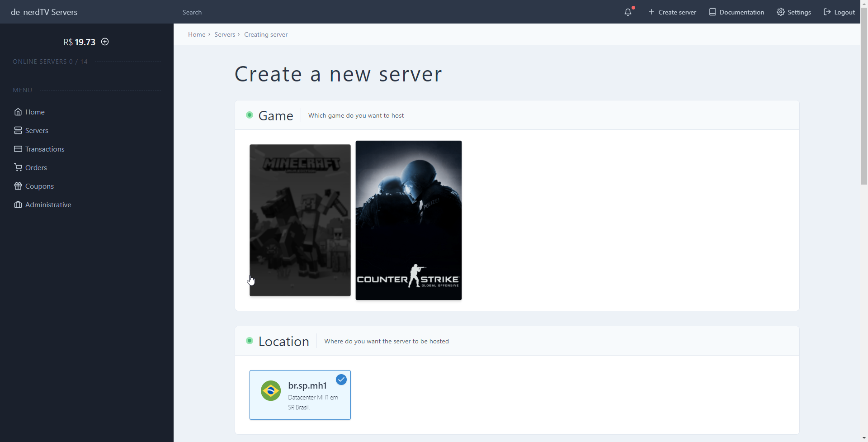This screenshot has height=442, width=868.
Task: Click the Coupons gift icon
Action: pos(18,186)
